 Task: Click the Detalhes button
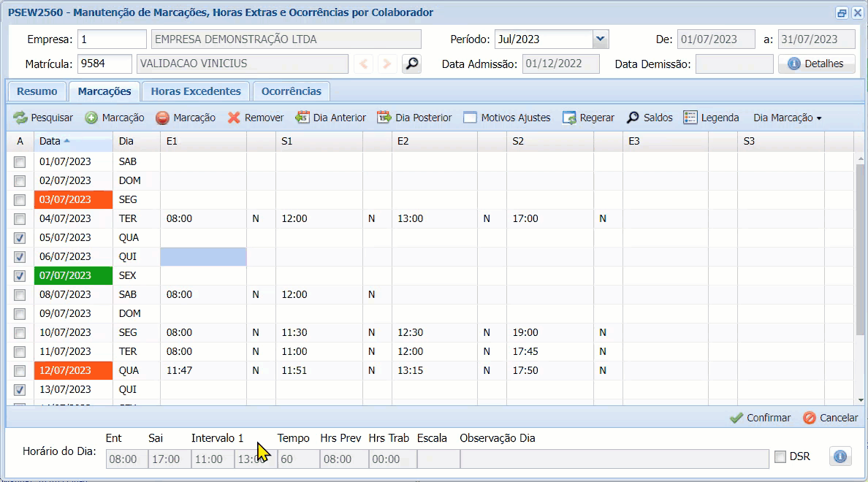click(816, 64)
